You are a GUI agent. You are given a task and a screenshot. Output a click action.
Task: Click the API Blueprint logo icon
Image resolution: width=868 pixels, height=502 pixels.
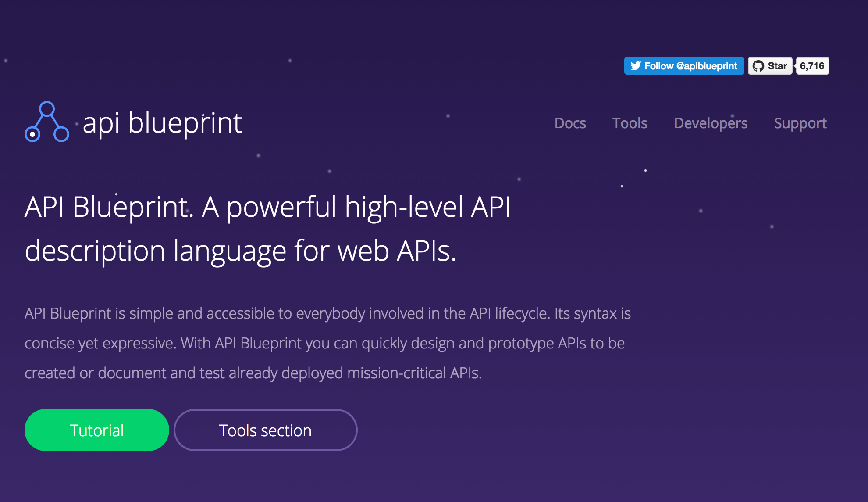[x=46, y=122]
